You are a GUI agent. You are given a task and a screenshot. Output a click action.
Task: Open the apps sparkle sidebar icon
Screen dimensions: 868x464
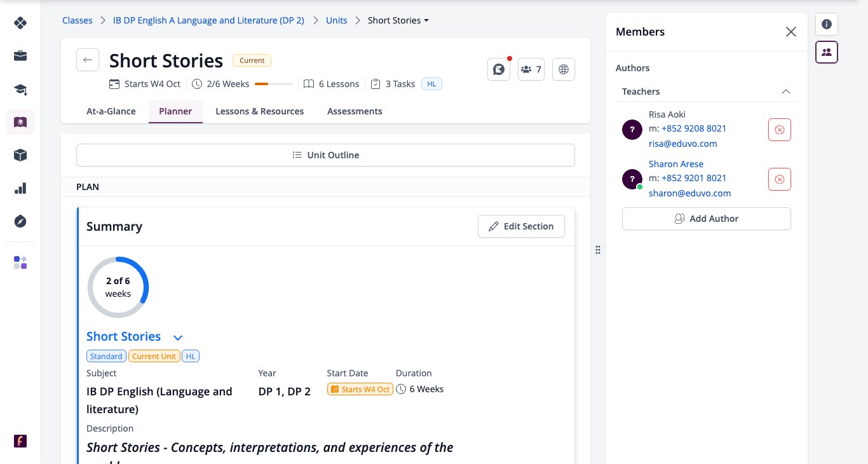click(x=20, y=263)
